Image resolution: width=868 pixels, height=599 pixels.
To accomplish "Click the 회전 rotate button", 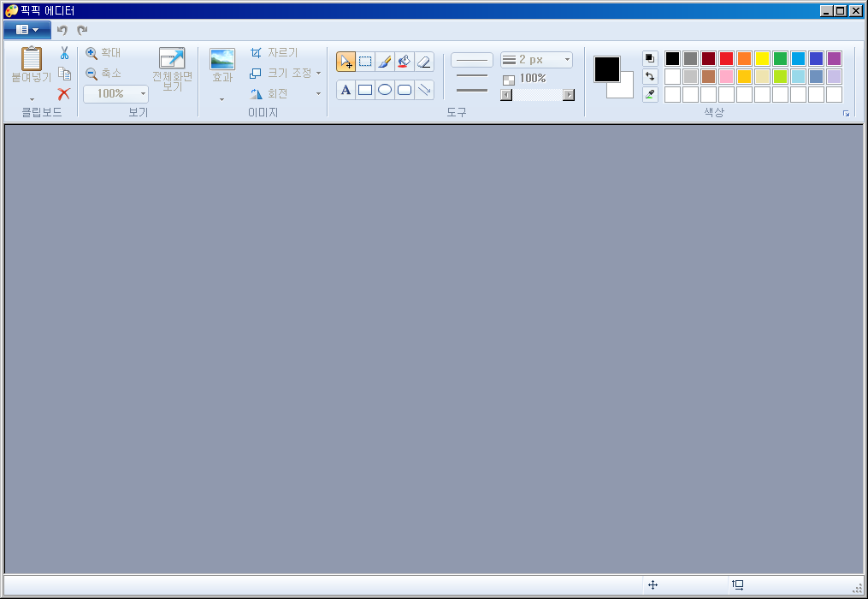I will pos(269,93).
